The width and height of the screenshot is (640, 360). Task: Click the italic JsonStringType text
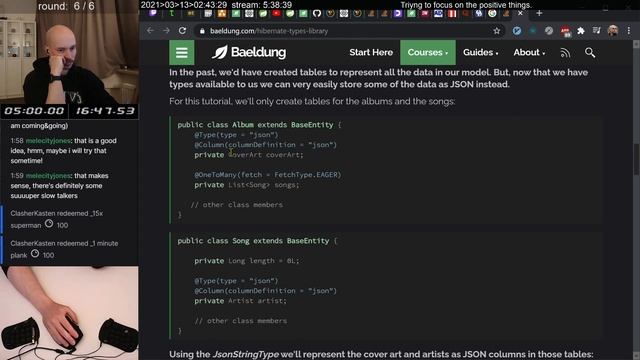pyautogui.click(x=246, y=354)
